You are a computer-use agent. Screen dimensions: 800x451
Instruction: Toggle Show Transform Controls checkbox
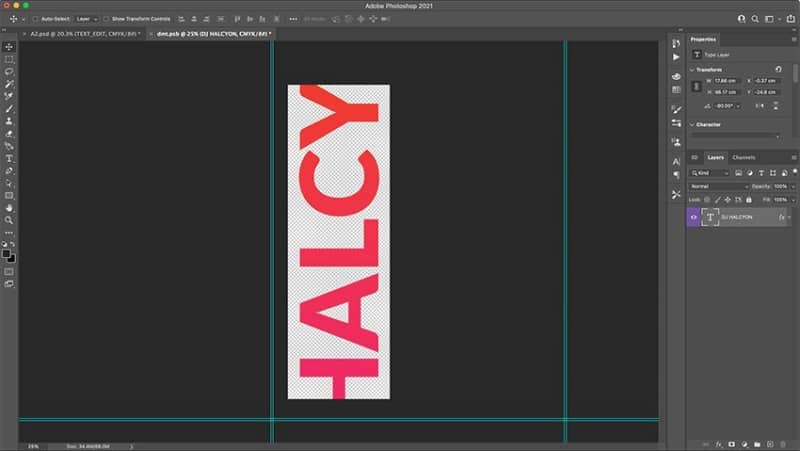106,19
